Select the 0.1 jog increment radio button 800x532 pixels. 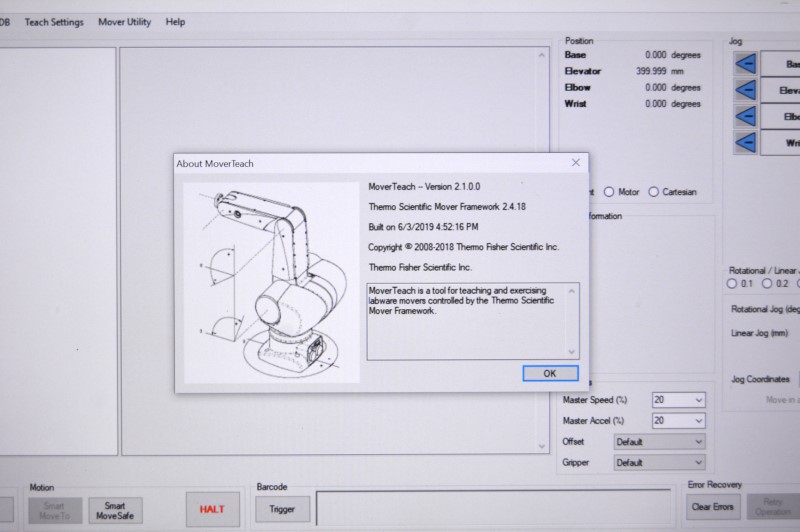pos(732,284)
